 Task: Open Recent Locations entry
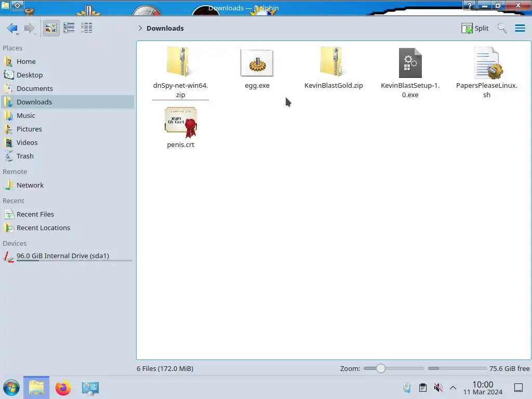[x=68, y=228]
